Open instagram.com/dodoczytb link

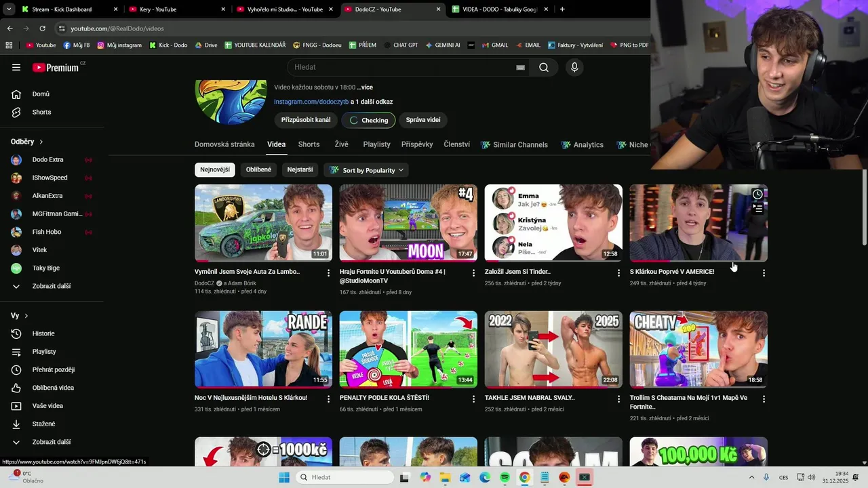311,102
